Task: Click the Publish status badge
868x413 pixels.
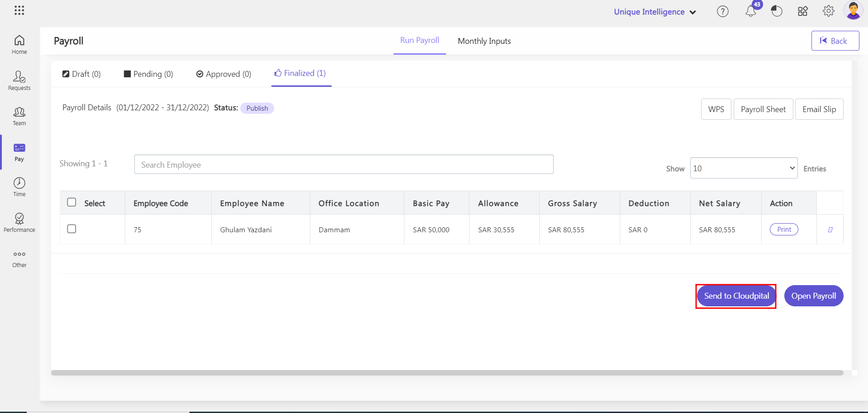Action: point(257,108)
